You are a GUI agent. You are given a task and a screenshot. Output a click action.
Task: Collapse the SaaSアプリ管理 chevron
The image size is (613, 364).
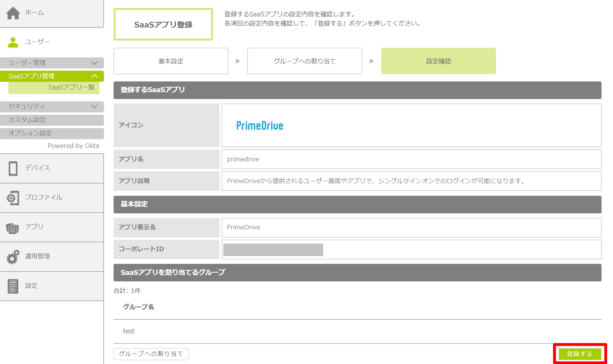(x=94, y=76)
